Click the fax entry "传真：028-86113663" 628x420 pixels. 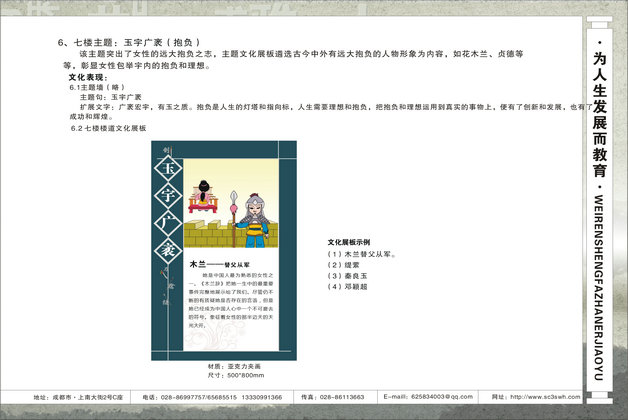tap(332, 397)
